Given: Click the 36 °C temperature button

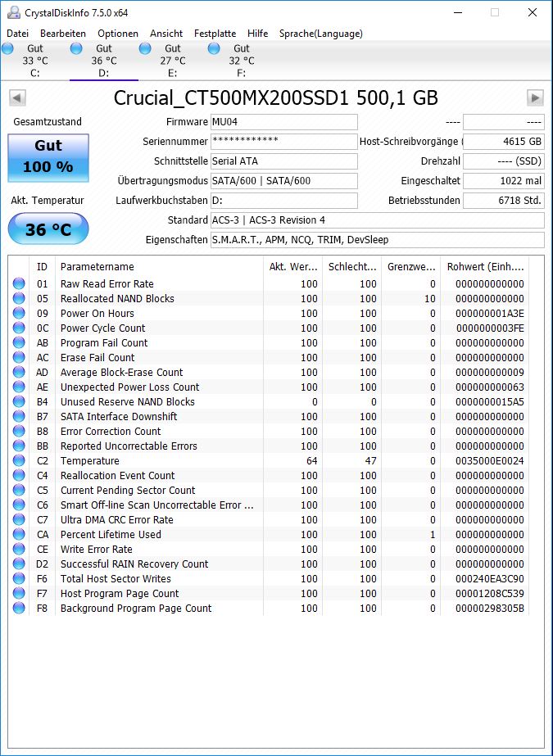Looking at the screenshot, I should pyautogui.click(x=48, y=229).
